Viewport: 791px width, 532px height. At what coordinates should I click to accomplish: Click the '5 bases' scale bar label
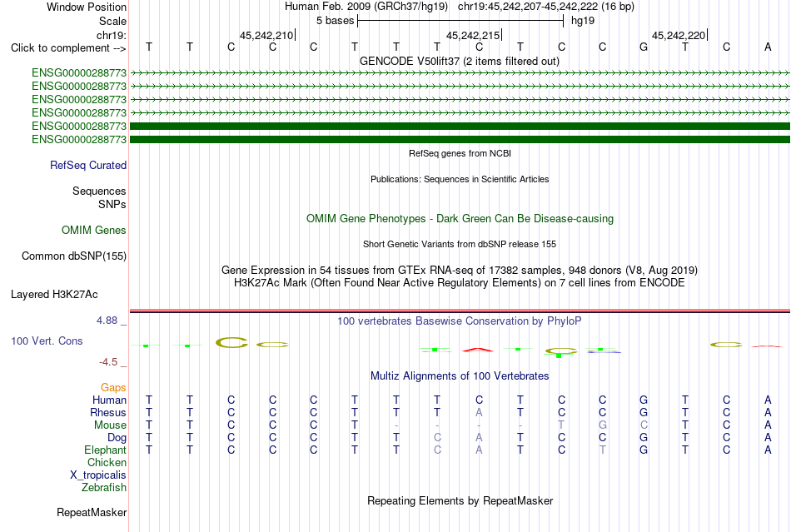pyautogui.click(x=335, y=21)
